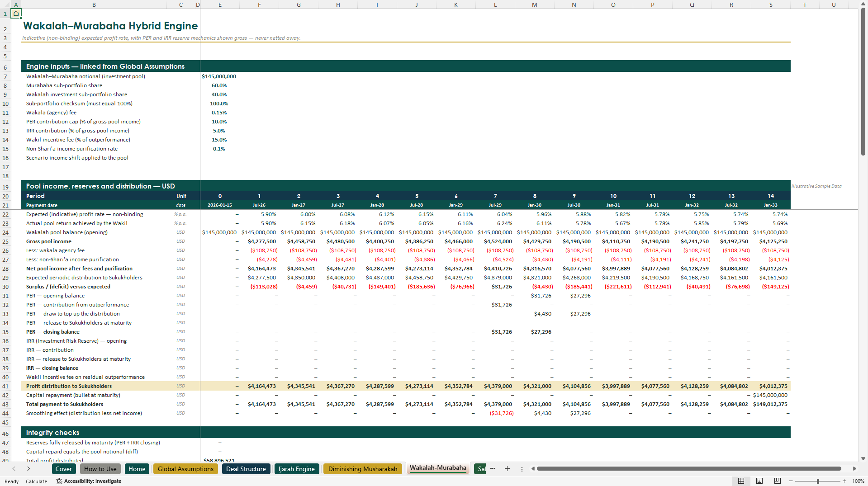This screenshot has width=868, height=486.
Task: Select entire sheet via corner button
Action: coord(5,5)
